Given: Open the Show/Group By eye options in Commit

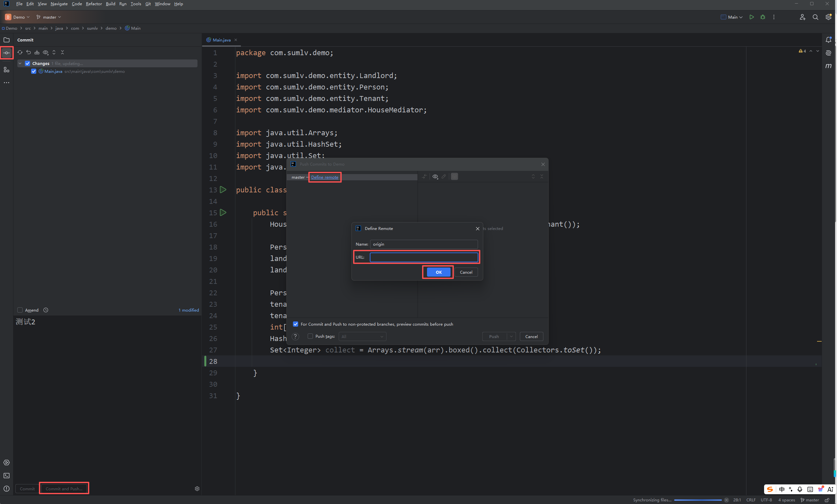Looking at the screenshot, I should pyautogui.click(x=45, y=52).
